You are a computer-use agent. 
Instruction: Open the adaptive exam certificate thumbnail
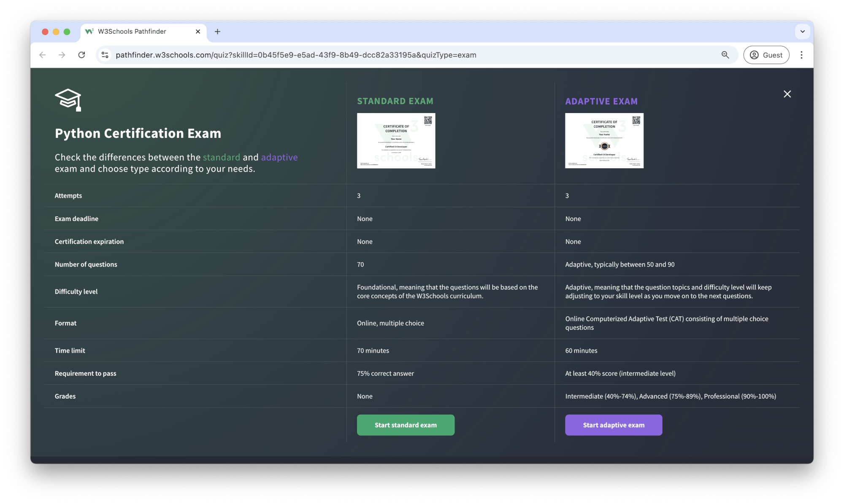(604, 140)
